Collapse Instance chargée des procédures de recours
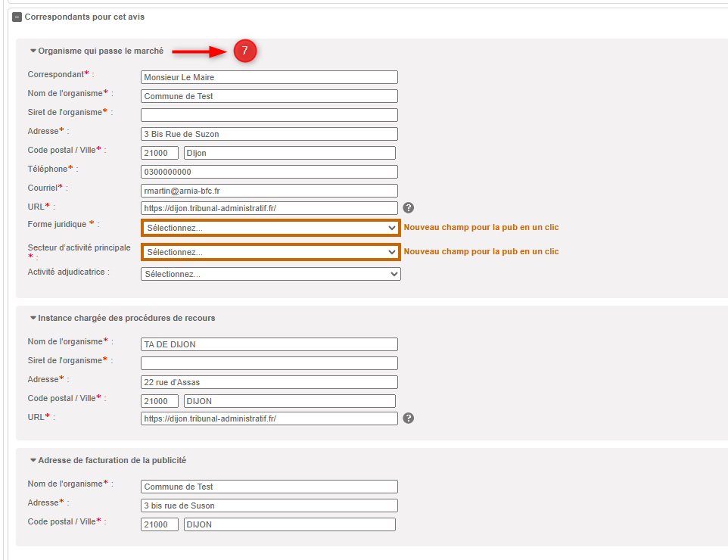The height and width of the screenshot is (560, 728). [33, 318]
